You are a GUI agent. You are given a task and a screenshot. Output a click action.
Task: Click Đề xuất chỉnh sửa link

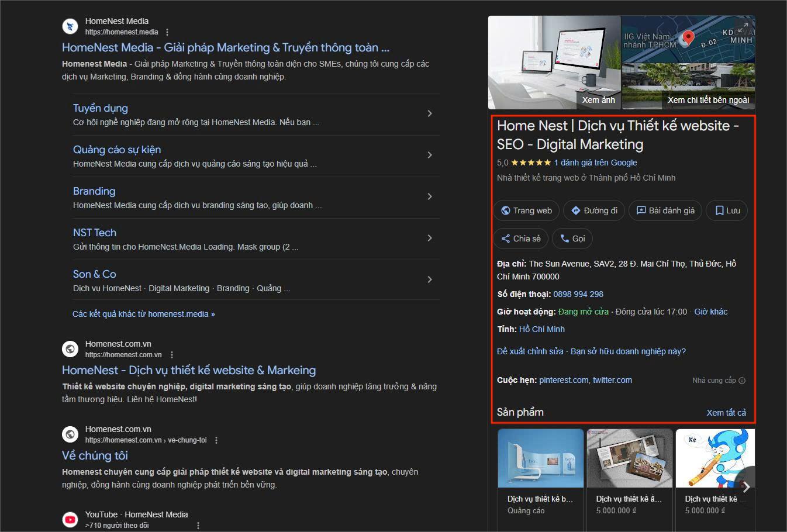click(530, 351)
